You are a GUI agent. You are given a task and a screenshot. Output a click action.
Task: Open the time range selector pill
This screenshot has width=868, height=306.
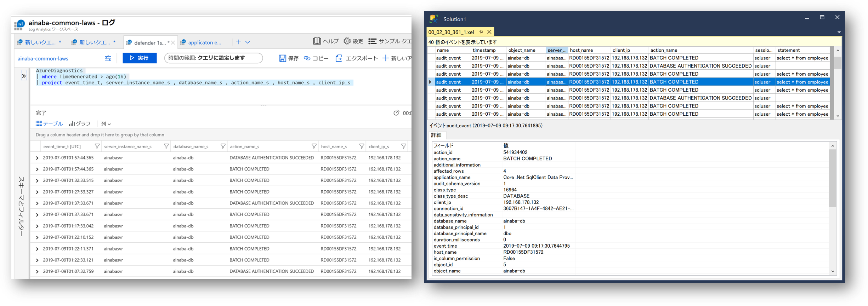pos(214,58)
